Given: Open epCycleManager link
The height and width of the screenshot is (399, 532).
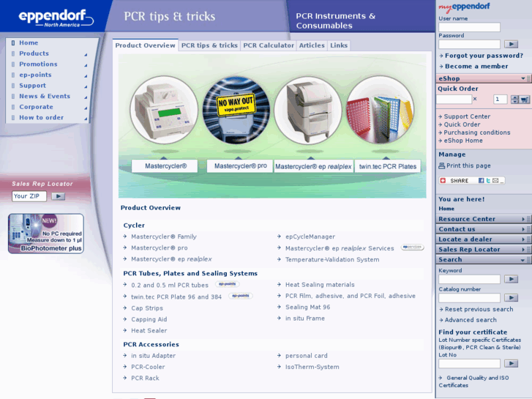Looking at the screenshot, I should 310,236.
